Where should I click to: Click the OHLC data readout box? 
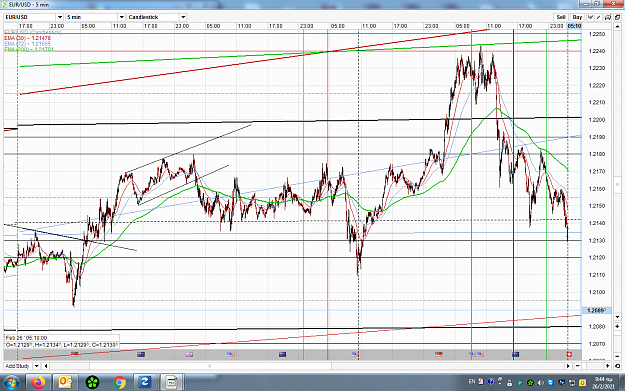click(x=61, y=342)
